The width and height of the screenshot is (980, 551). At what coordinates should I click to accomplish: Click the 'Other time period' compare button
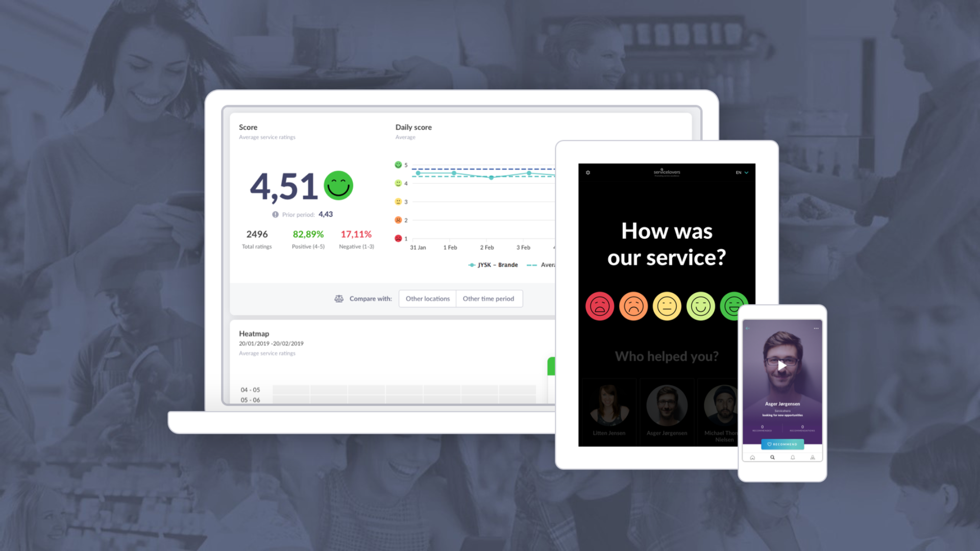tap(488, 298)
